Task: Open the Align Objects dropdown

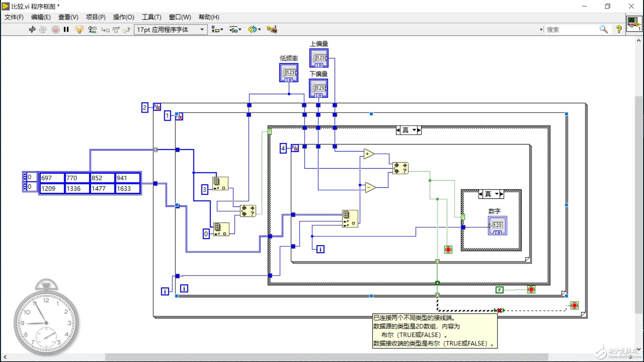Action: click(217, 29)
